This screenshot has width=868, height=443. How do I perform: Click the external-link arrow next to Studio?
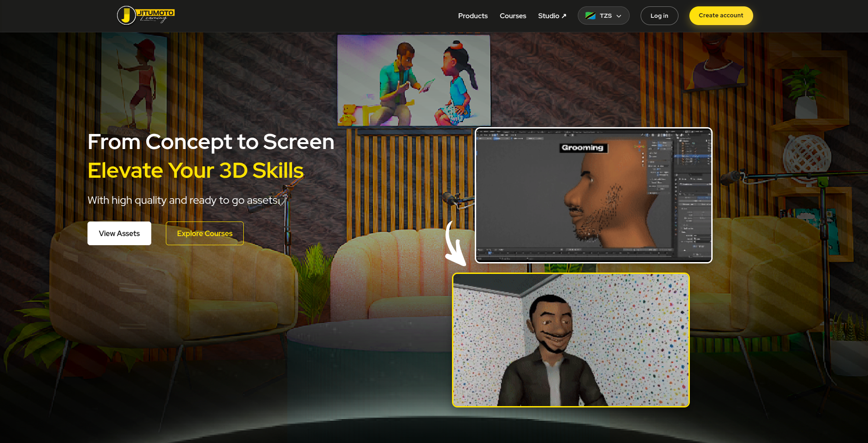(x=564, y=15)
